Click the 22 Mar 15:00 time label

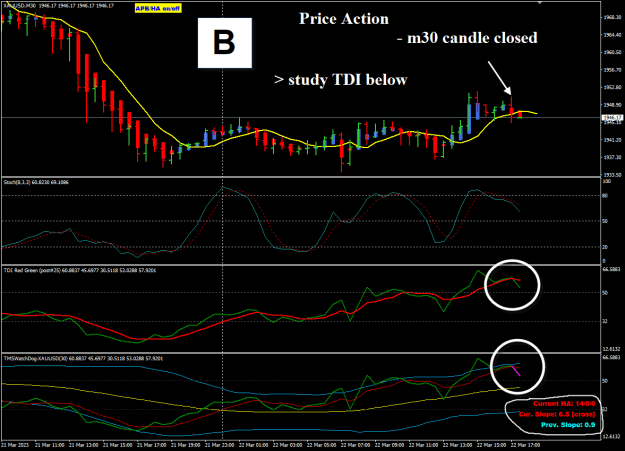491,445
